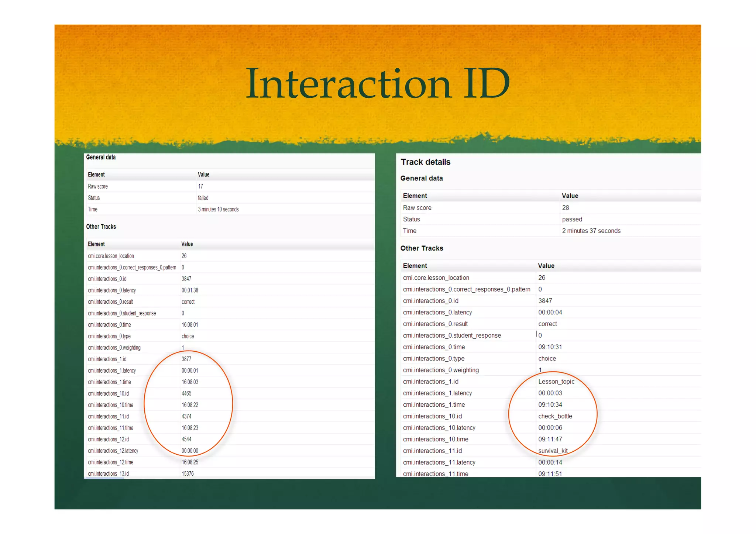
Task: Click the 'cmi.interactions_11.latency' row label
Action: pos(439,462)
